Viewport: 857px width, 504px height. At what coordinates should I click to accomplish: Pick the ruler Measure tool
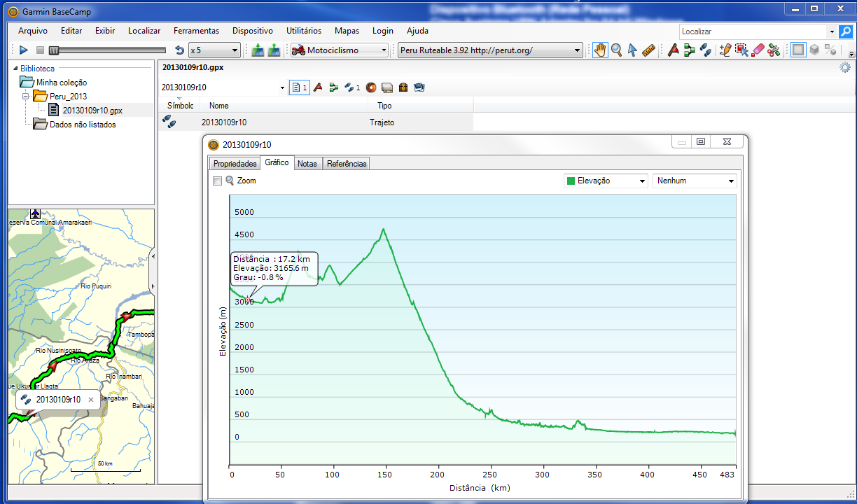pyautogui.click(x=648, y=50)
